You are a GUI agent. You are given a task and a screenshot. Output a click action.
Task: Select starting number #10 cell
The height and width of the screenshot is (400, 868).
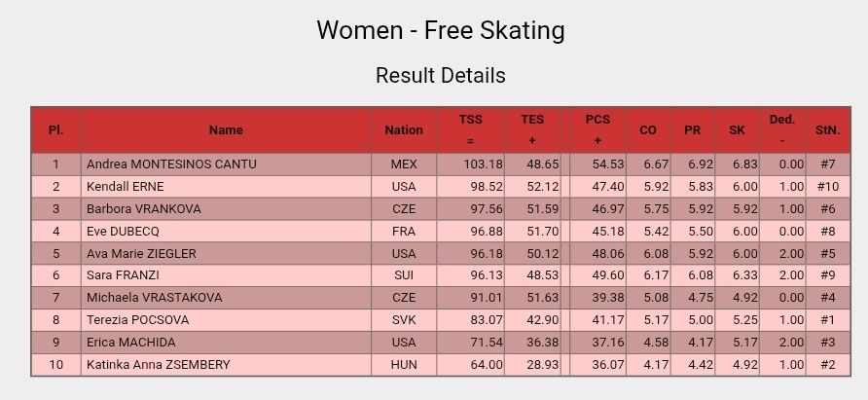coord(828,187)
